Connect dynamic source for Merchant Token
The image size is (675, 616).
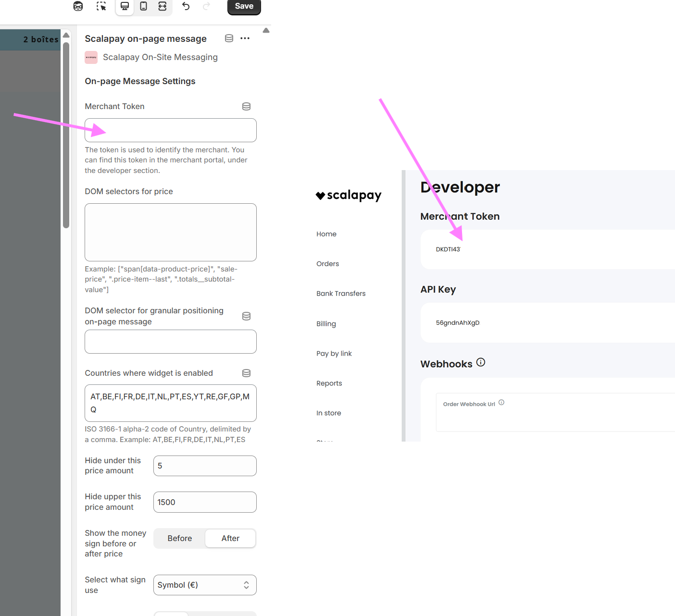point(246,107)
